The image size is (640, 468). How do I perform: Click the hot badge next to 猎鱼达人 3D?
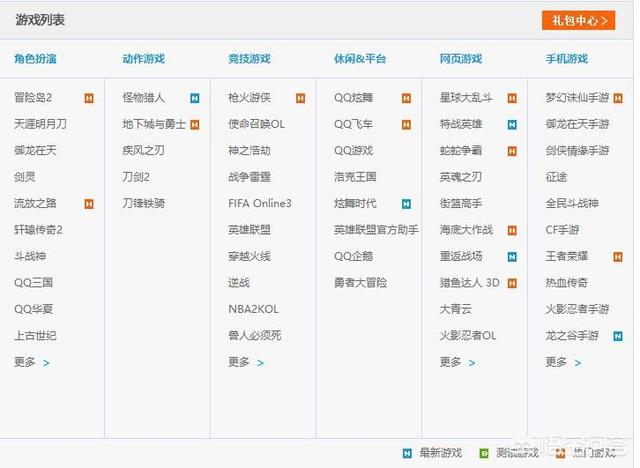pos(512,283)
